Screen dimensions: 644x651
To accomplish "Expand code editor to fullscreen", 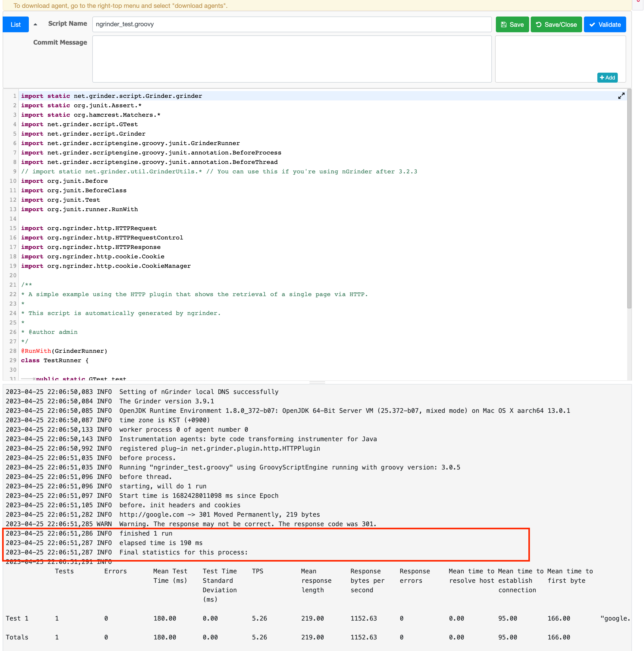I will coord(621,96).
